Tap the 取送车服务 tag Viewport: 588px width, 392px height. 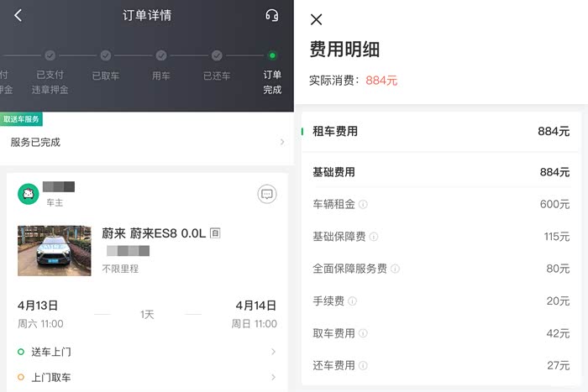coord(21,119)
